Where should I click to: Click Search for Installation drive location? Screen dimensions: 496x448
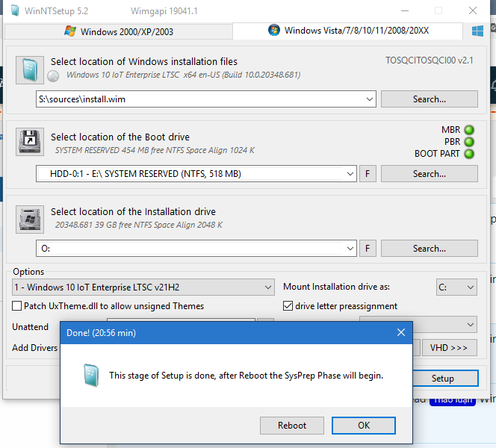(x=430, y=249)
